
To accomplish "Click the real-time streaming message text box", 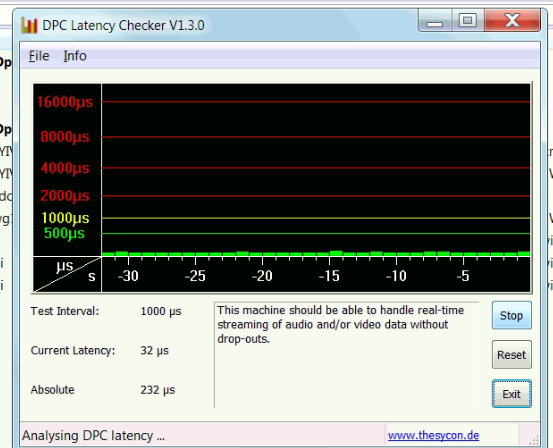I will click(347, 355).
